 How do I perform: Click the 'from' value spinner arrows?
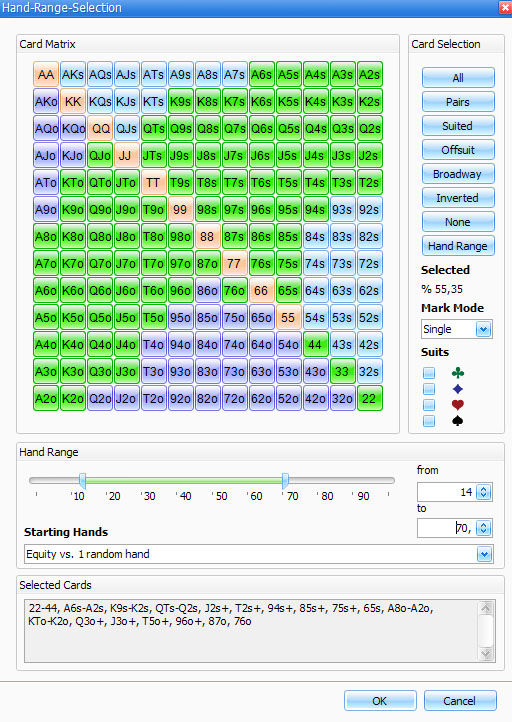click(x=483, y=492)
